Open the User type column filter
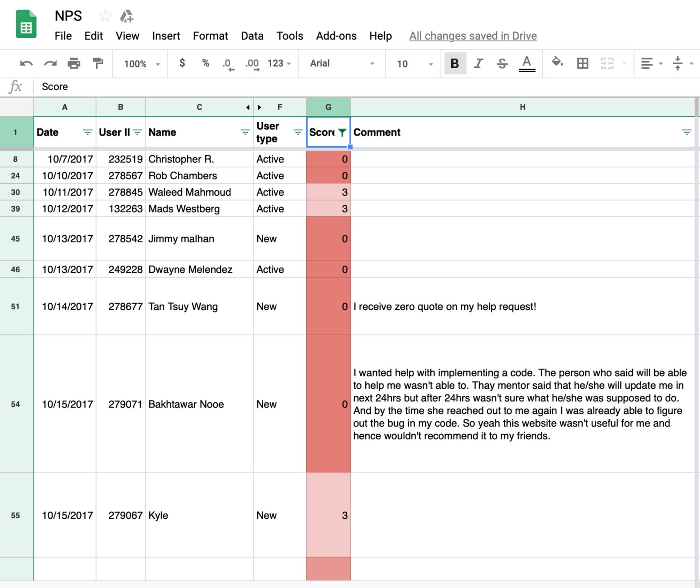 [298, 132]
